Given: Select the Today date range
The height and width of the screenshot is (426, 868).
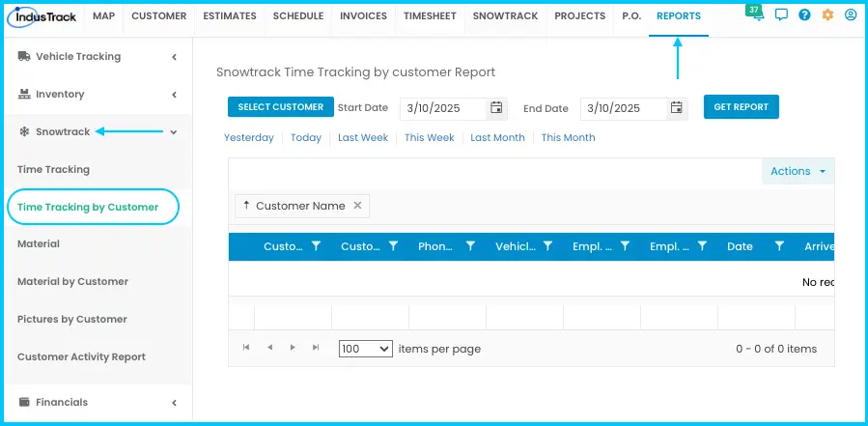Looking at the screenshot, I should click(x=306, y=137).
